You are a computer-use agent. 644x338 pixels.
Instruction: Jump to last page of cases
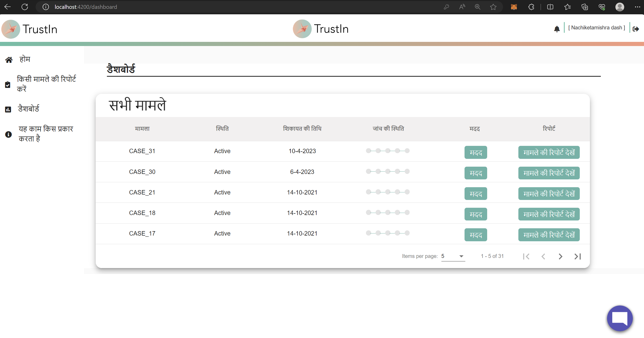[577, 256]
